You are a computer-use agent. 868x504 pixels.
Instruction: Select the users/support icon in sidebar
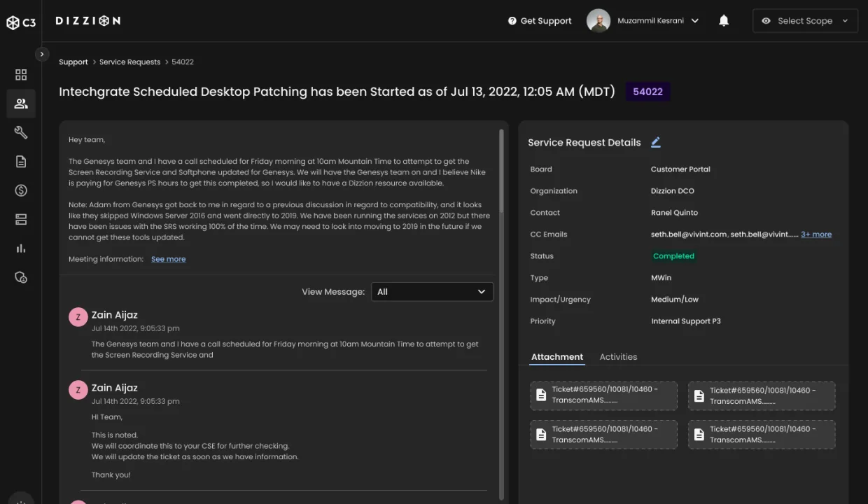click(x=21, y=104)
